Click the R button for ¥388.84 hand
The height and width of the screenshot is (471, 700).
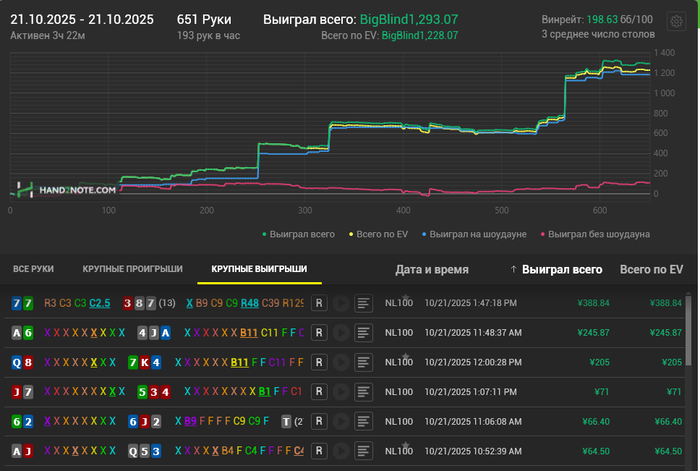(x=319, y=302)
